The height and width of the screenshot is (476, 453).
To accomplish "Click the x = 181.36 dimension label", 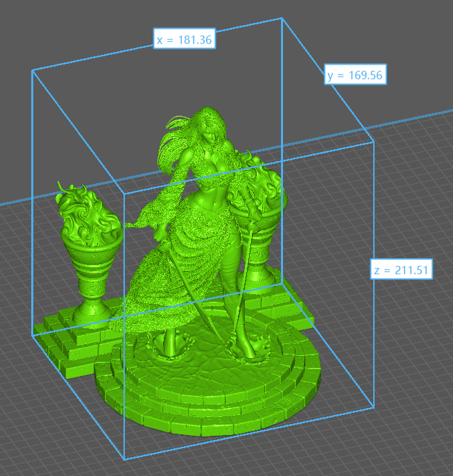I will coord(185,40).
